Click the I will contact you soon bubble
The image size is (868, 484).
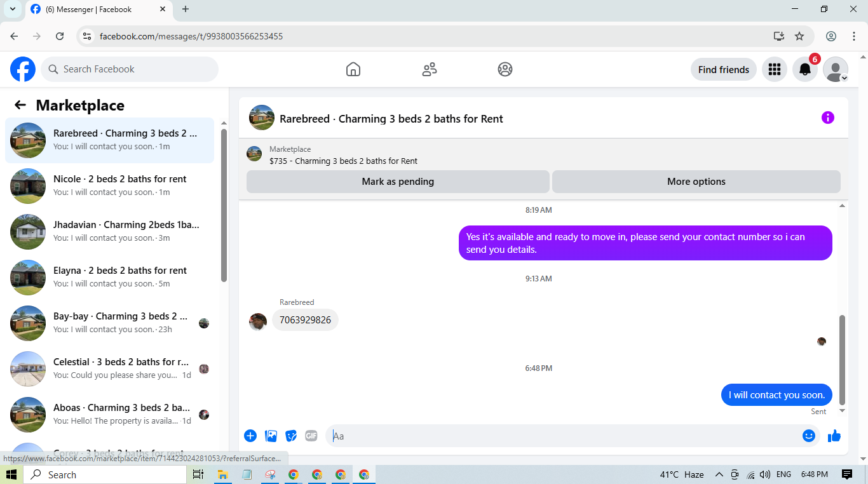tap(776, 395)
